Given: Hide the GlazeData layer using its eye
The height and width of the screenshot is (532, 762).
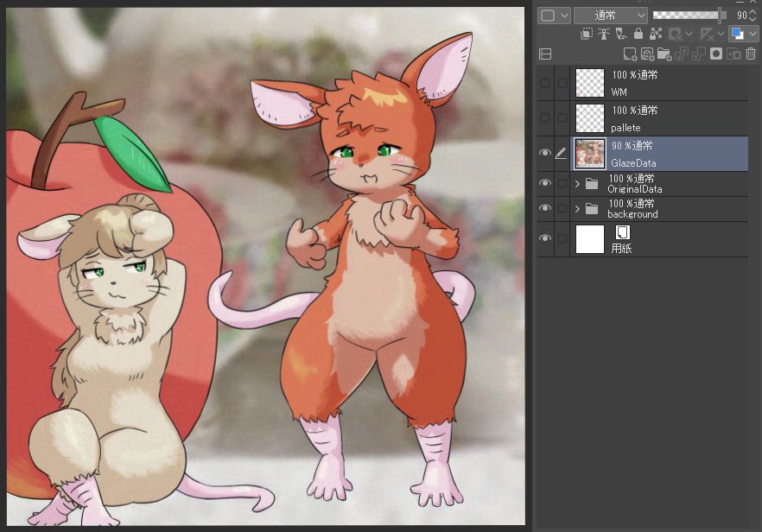Looking at the screenshot, I should pyautogui.click(x=544, y=154).
